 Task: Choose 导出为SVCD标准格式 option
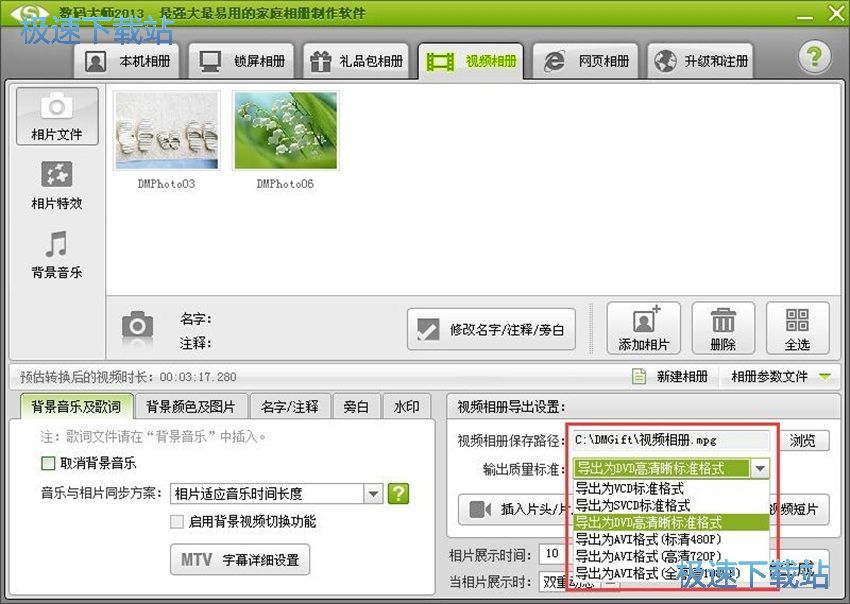pos(671,505)
